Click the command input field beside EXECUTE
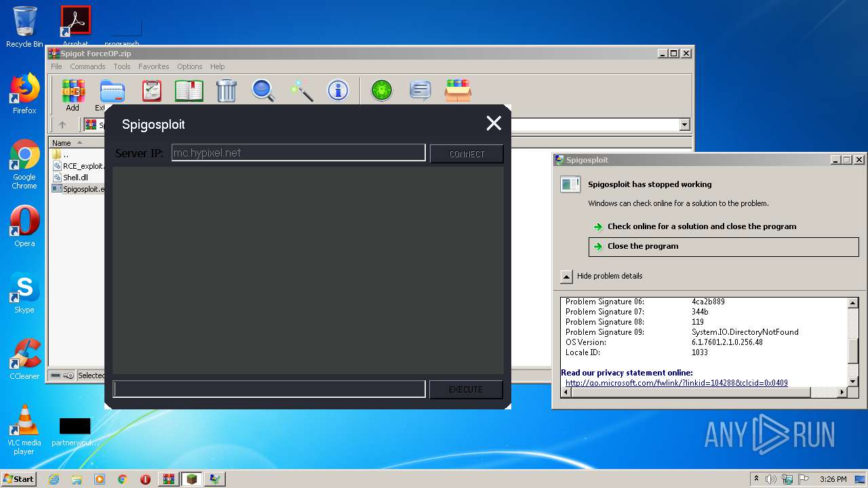The width and height of the screenshot is (868, 488). (269, 389)
